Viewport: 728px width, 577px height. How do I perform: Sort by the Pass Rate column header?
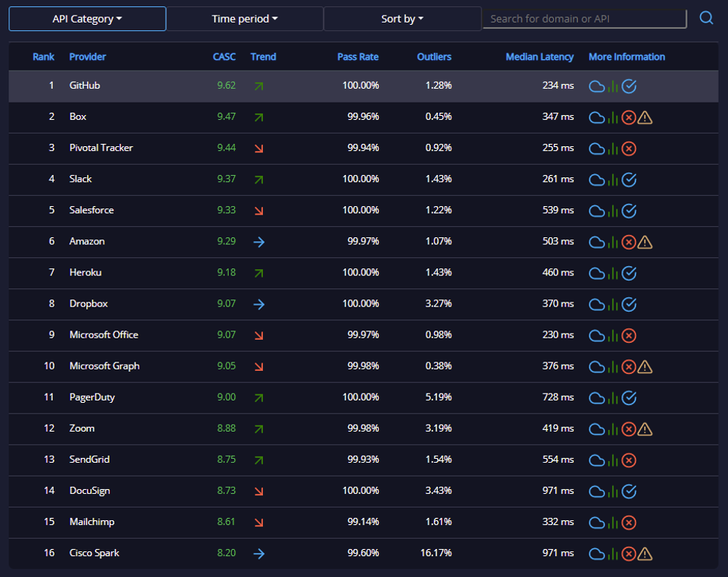click(358, 57)
